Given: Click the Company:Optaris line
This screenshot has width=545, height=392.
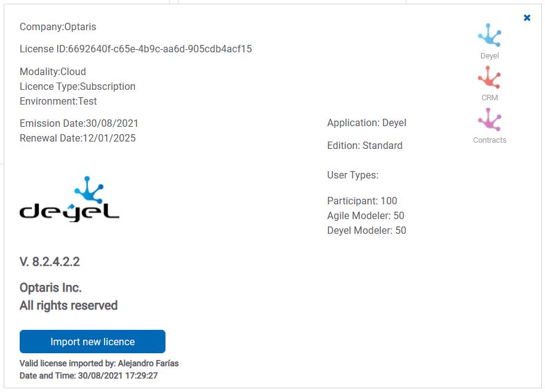Looking at the screenshot, I should [x=58, y=27].
